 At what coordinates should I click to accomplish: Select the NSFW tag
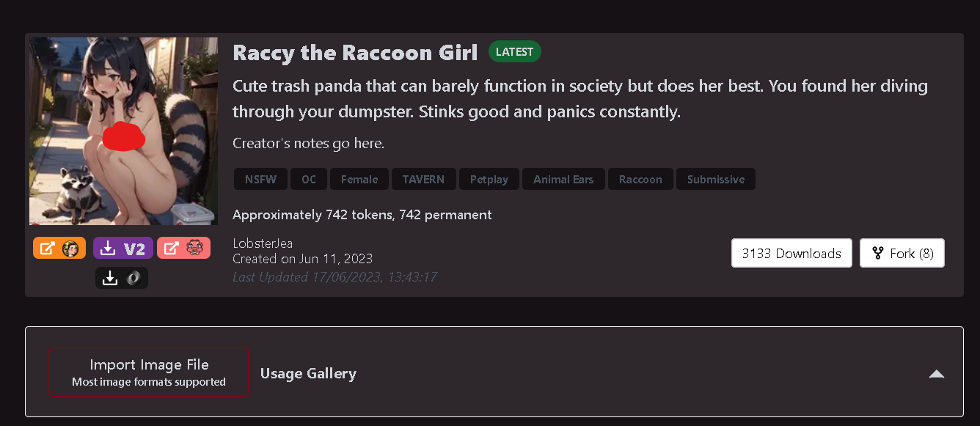260,179
